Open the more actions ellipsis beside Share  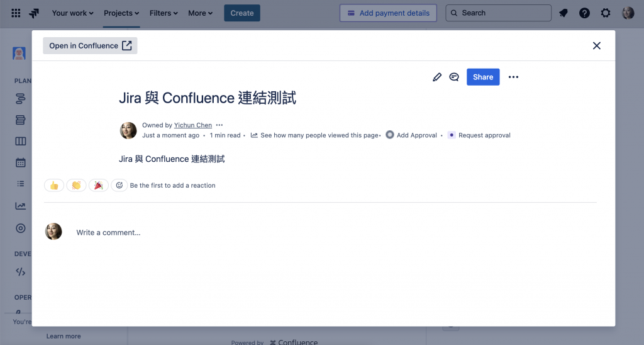click(x=513, y=77)
